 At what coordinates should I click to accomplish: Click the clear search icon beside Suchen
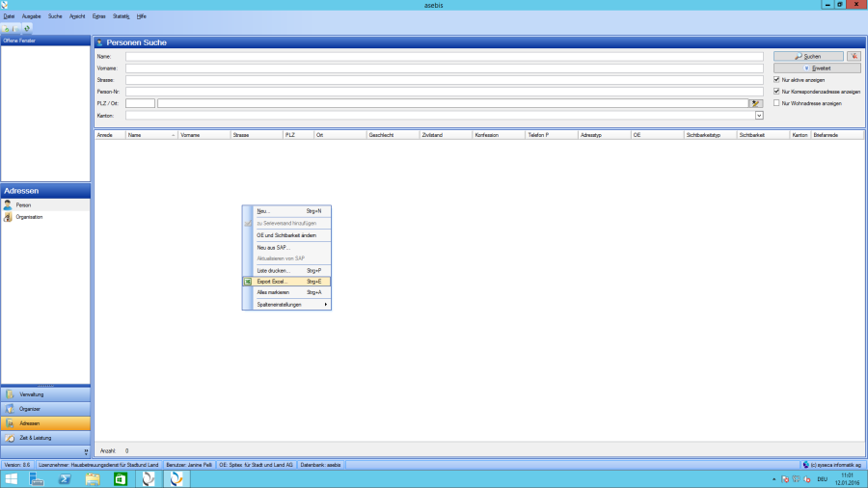pos(854,57)
